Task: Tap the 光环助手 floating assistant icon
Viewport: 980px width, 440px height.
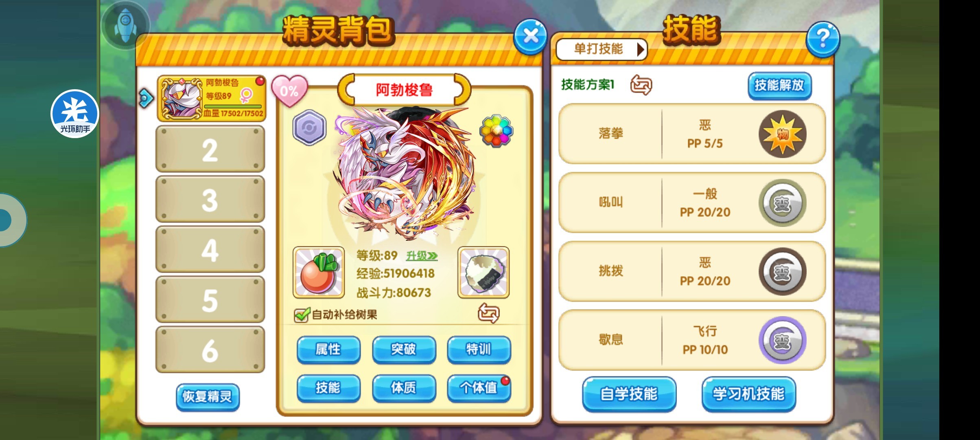Action: 75,114
